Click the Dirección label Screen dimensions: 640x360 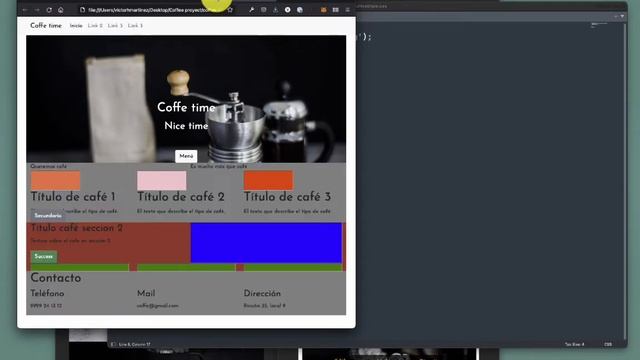coord(262,293)
